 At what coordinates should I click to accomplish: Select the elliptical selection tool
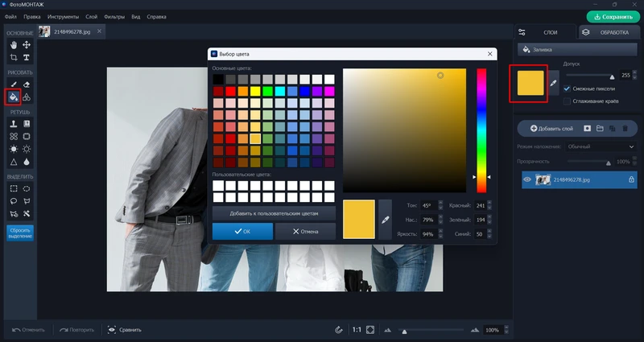pyautogui.click(x=27, y=188)
